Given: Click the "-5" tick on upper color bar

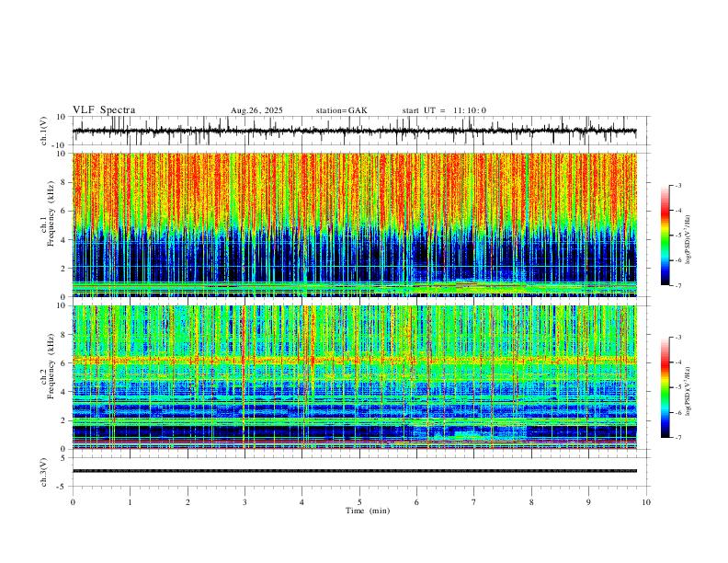Looking at the screenshot, I should (678, 236).
